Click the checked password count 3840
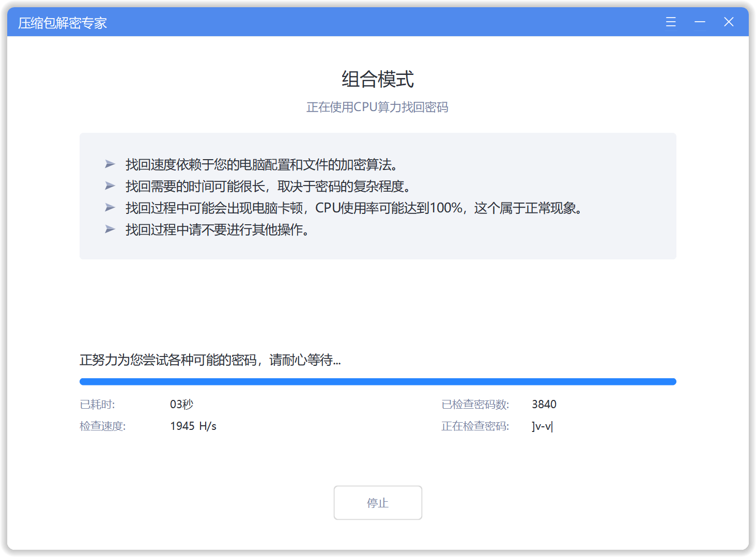756x557 pixels. (544, 405)
